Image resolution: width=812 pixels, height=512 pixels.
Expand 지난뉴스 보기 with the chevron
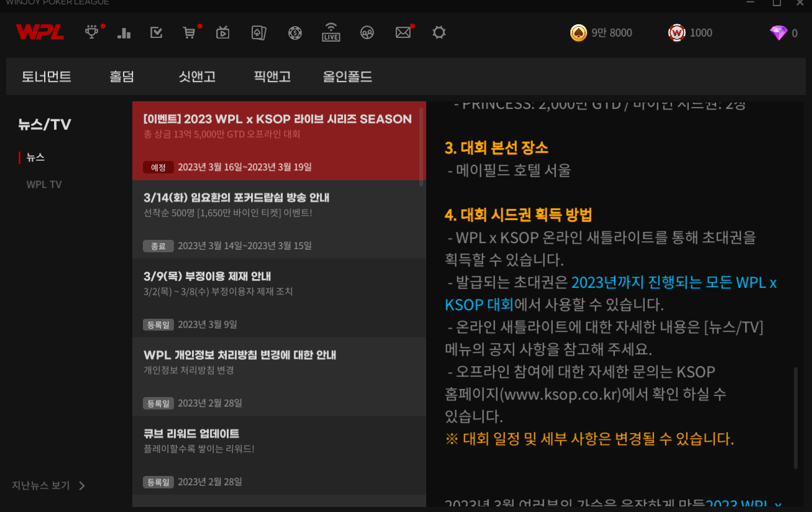click(x=81, y=486)
